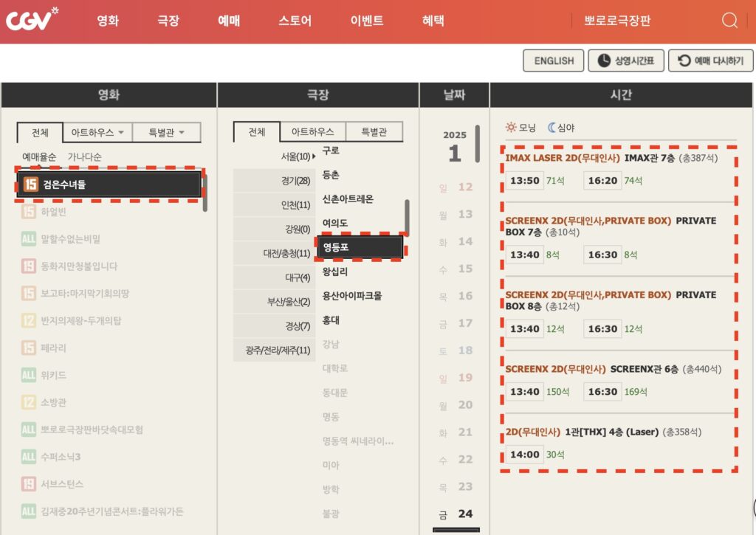Viewport: 756px width, 535px height.
Task: Open the 극장 menu
Action: (168, 21)
